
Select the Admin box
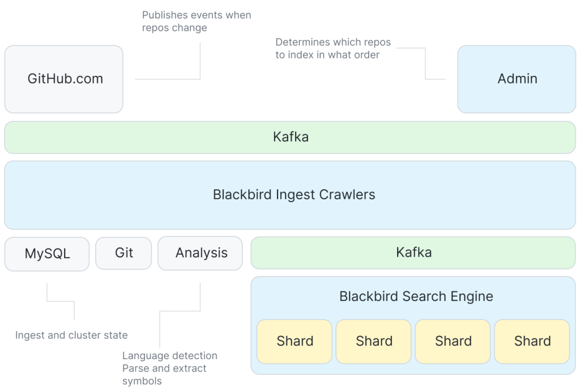[x=517, y=79]
